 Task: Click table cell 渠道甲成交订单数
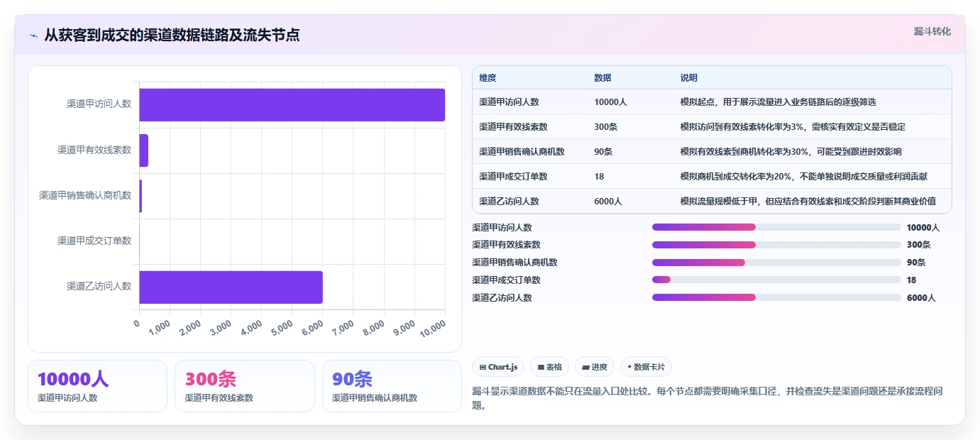point(513,177)
